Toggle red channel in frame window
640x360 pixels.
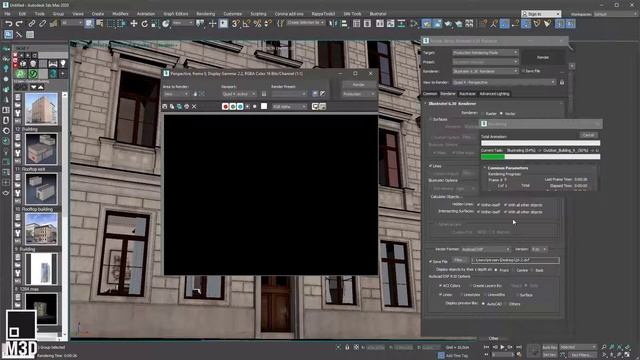pyautogui.click(x=225, y=107)
